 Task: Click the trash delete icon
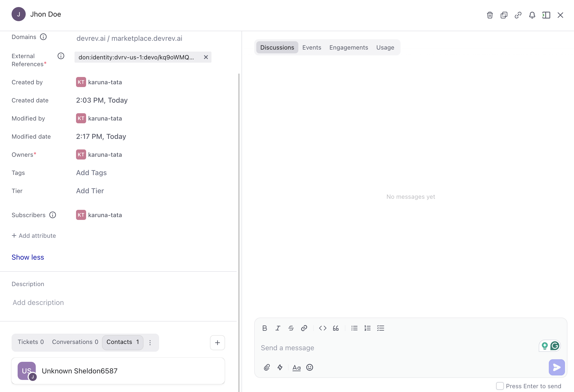click(490, 15)
